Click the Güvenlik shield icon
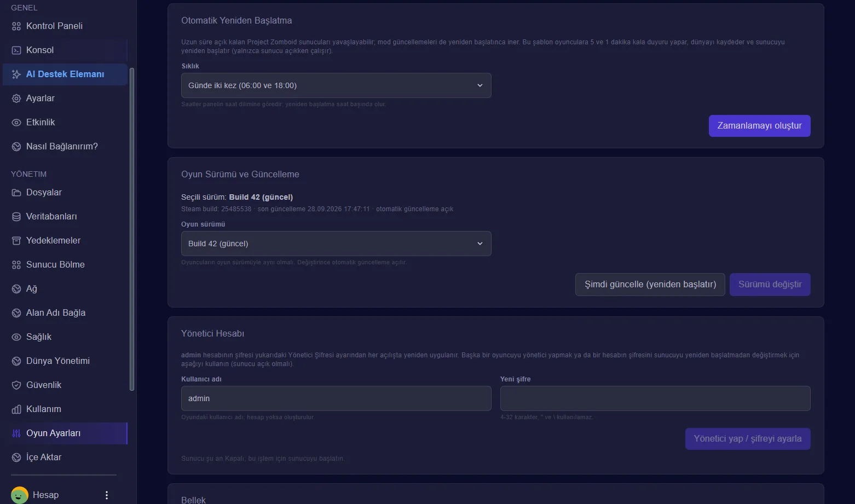The image size is (855, 504). [16, 385]
